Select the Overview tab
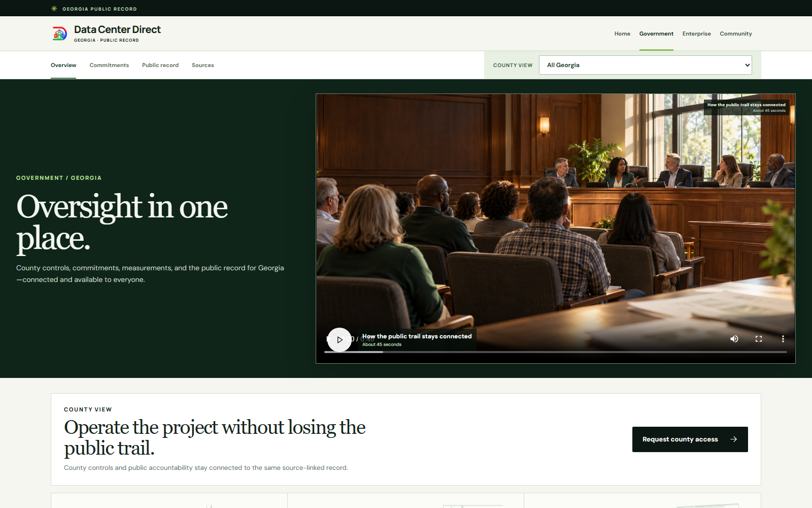Image resolution: width=812 pixels, height=508 pixels. pos(63,65)
